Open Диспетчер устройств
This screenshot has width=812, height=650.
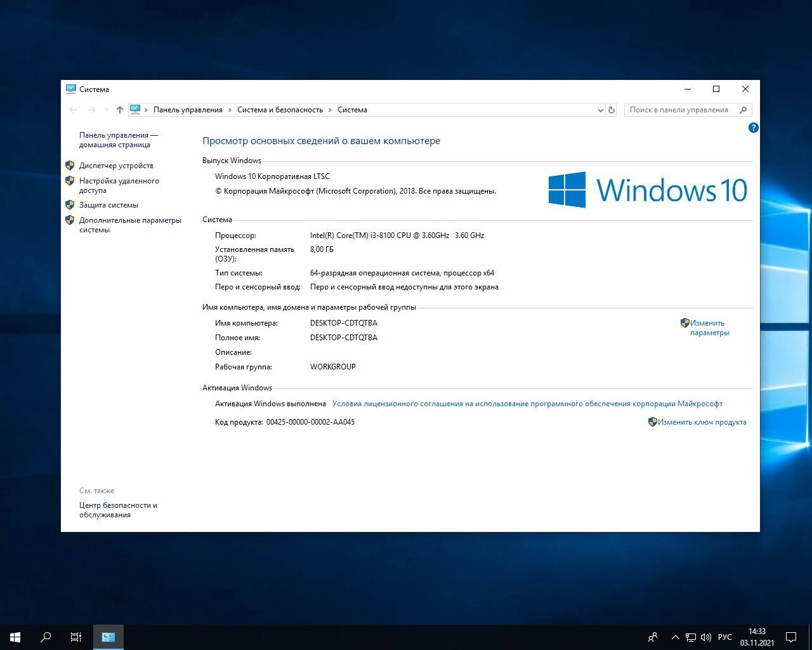tap(116, 166)
